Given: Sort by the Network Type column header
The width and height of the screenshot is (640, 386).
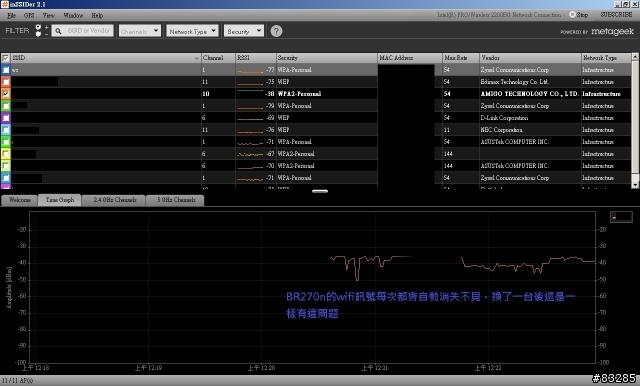Looking at the screenshot, I should pyautogui.click(x=606, y=58).
